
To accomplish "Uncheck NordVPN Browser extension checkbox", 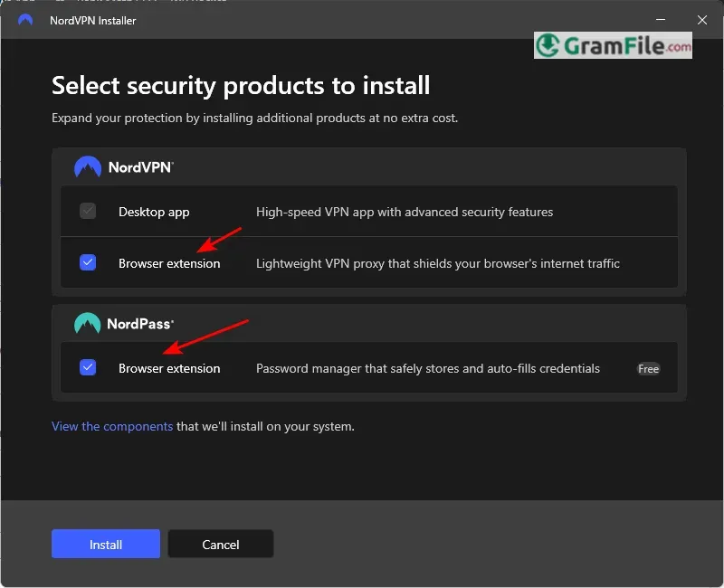I will click(88, 262).
